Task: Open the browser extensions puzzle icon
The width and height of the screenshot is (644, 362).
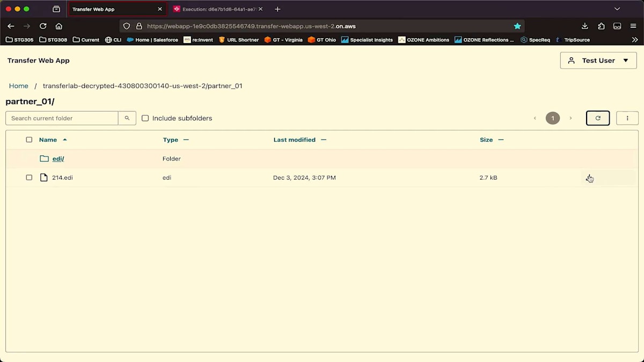Action: pos(601,26)
